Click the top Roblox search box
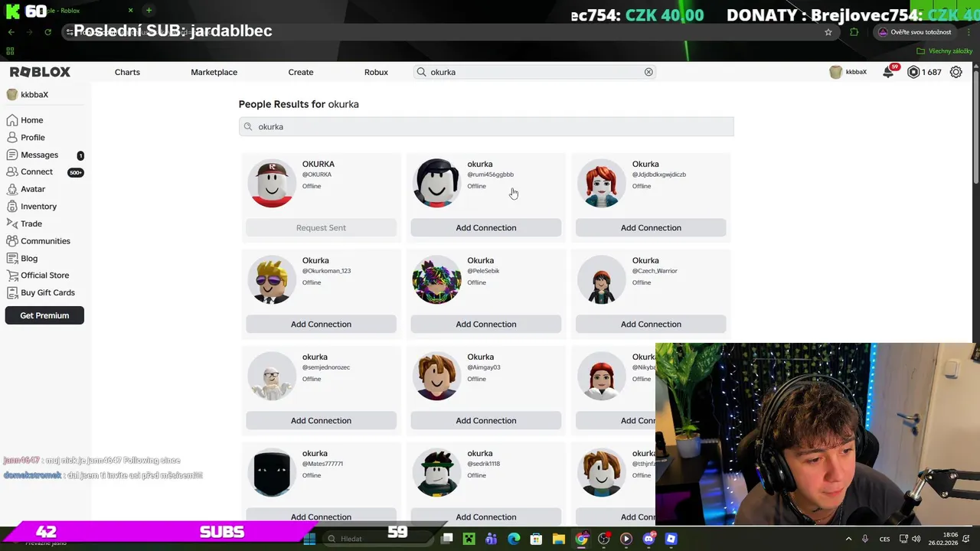The height and width of the screenshot is (551, 980). 536,72
